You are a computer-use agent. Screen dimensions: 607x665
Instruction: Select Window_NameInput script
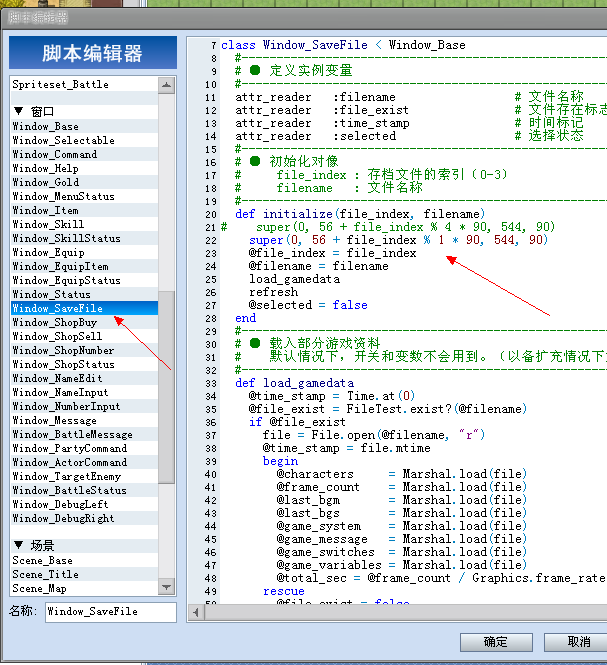(84, 392)
